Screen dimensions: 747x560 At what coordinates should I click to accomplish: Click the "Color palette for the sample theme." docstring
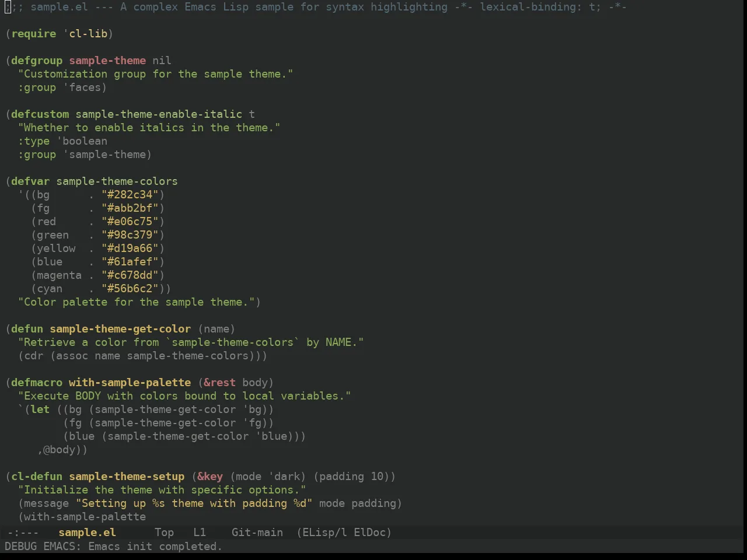[137, 302]
